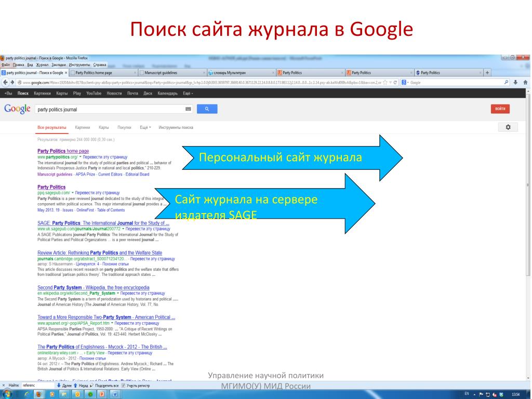Open the Windows Start button
532x399 pixels.
click(7, 394)
